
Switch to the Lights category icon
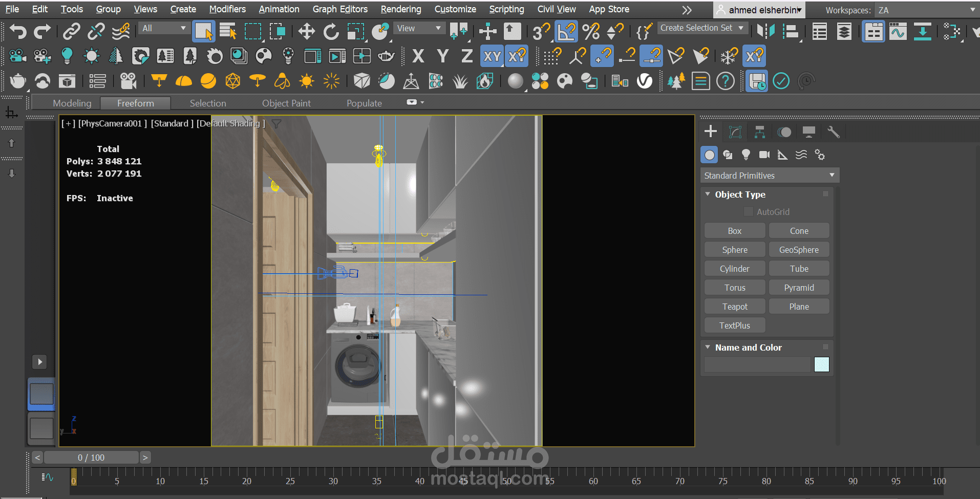tap(745, 155)
